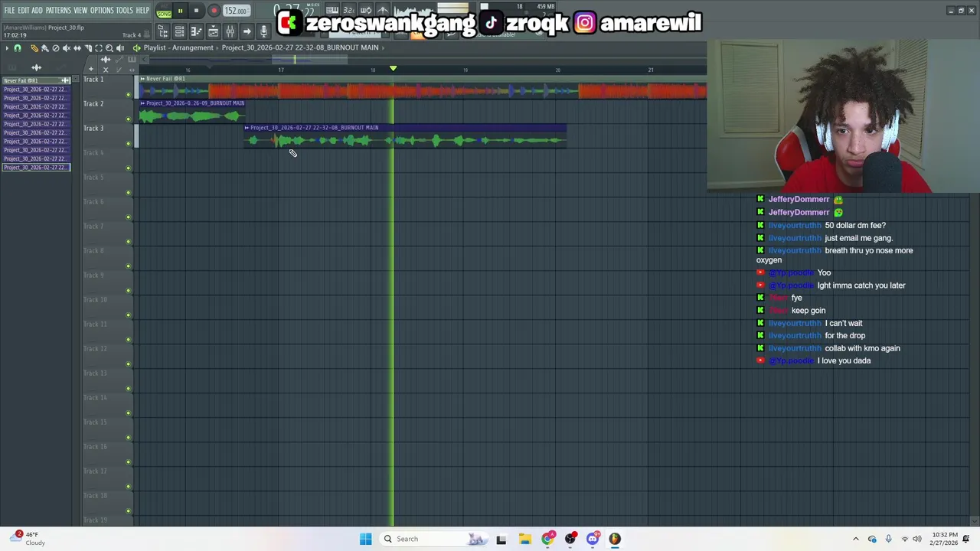Show hidden system tray icons
Screen dimensions: 980x551
click(x=856, y=539)
